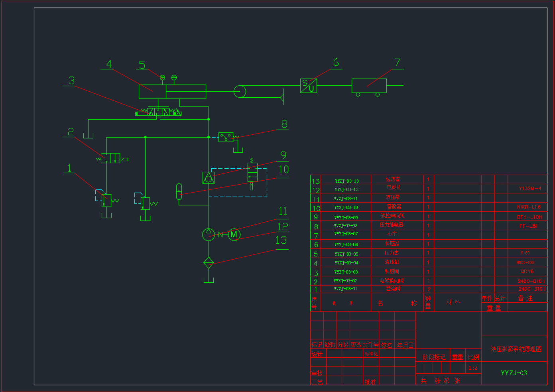Select the S/U sensor symbol
Viewport: 555px width, 392px height.
pyautogui.click(x=309, y=86)
